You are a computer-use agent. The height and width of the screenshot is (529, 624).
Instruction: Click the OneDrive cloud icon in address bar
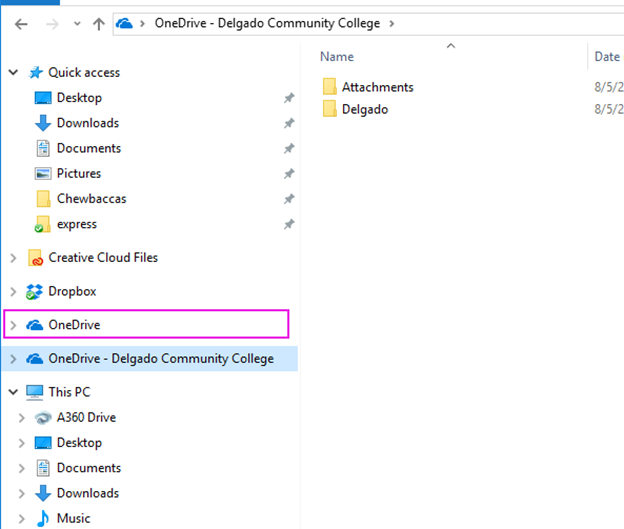coord(124,23)
